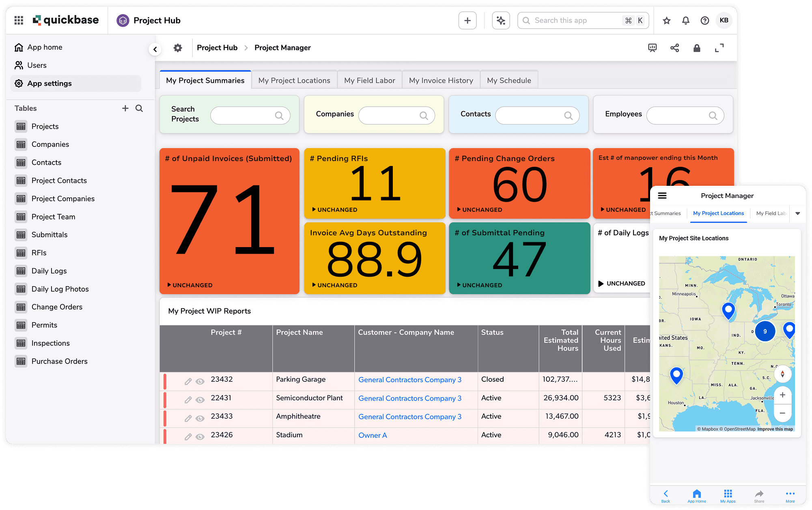Open the Daily Log Photos table
This screenshot has height=510, width=812.
tap(52, 289)
